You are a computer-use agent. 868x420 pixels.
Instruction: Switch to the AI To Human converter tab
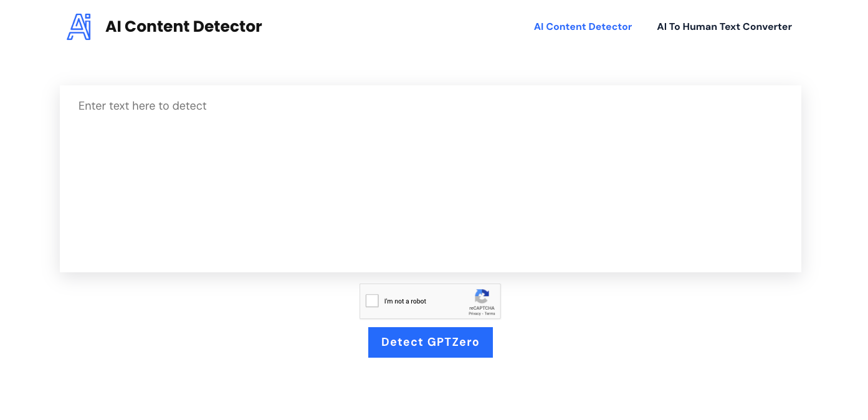pos(724,27)
